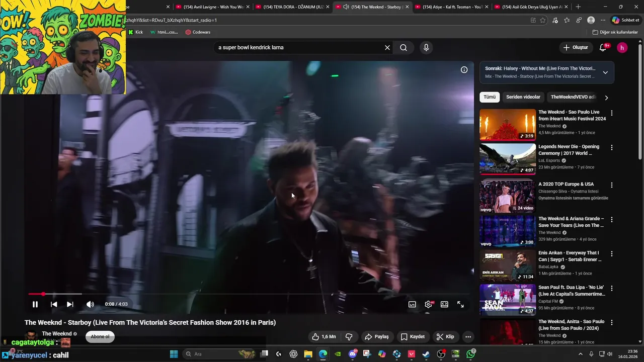Open the account avatar menu

[622, 48]
